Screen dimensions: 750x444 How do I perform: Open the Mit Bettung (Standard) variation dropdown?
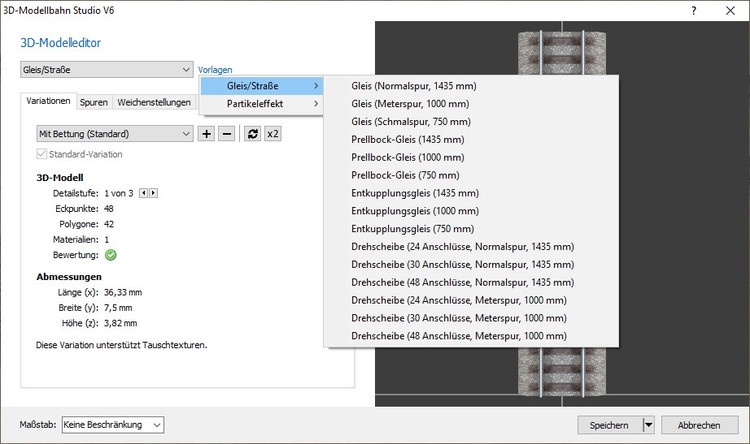coord(115,134)
